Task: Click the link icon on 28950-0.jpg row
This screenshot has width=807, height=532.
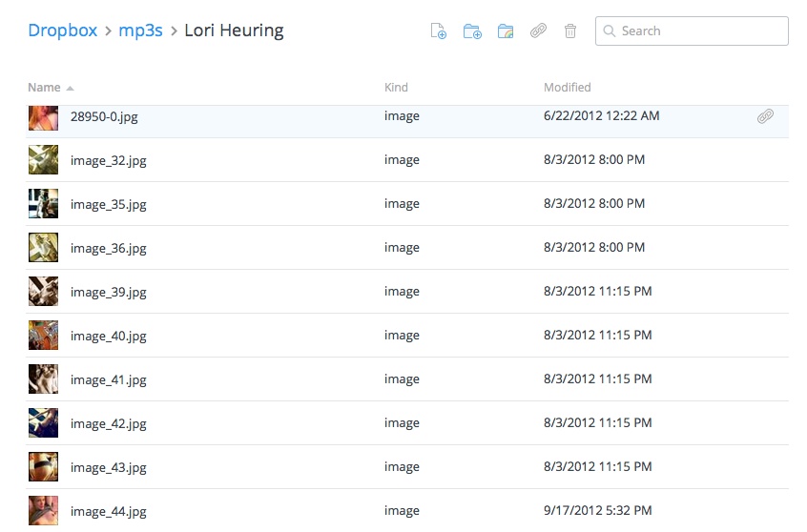Action: tap(765, 116)
